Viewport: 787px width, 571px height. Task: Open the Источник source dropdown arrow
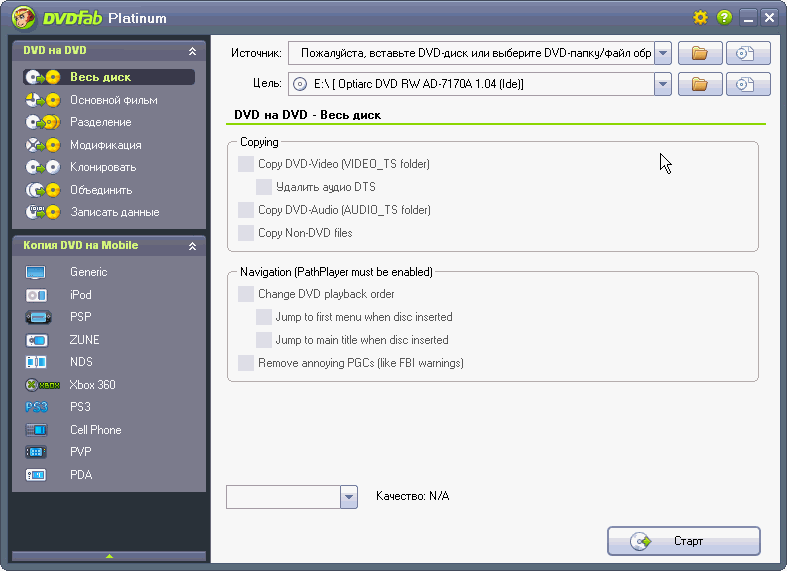663,53
